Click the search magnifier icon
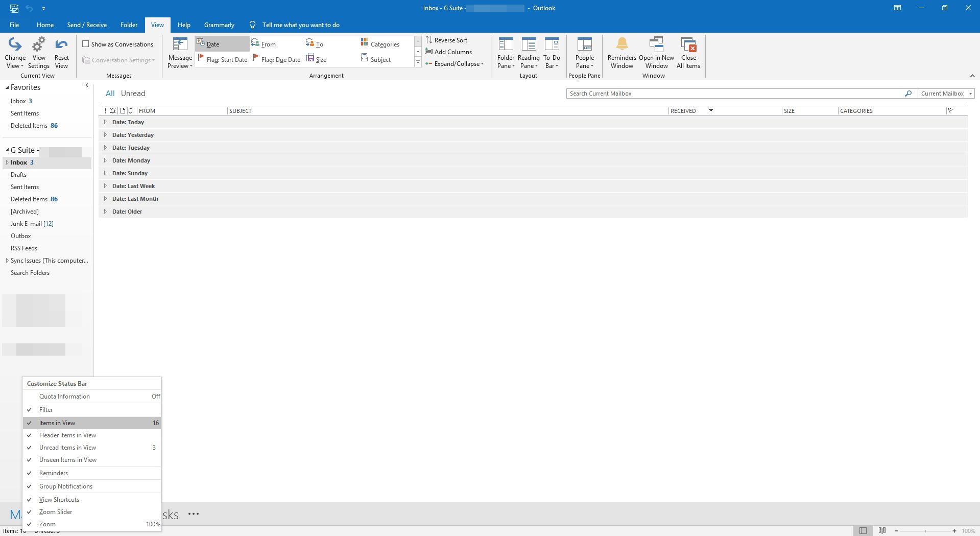This screenshot has width=980, height=536. (908, 94)
